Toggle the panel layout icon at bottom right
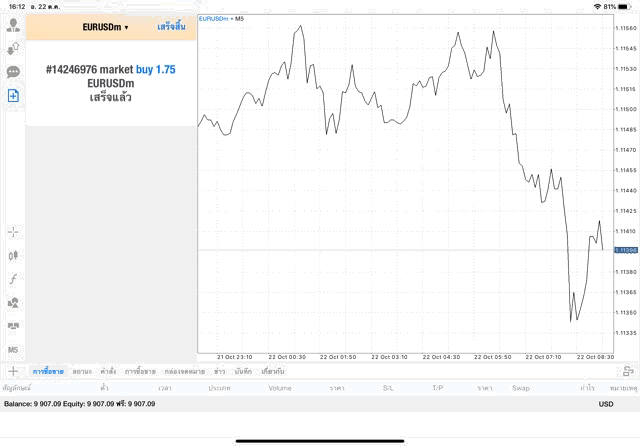Image resolution: width=640 pixels, height=447 pixels. pyautogui.click(x=627, y=371)
